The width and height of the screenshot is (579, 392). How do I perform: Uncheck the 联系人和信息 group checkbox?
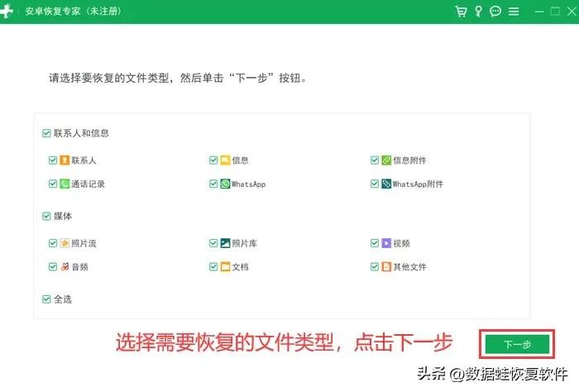pyautogui.click(x=46, y=132)
